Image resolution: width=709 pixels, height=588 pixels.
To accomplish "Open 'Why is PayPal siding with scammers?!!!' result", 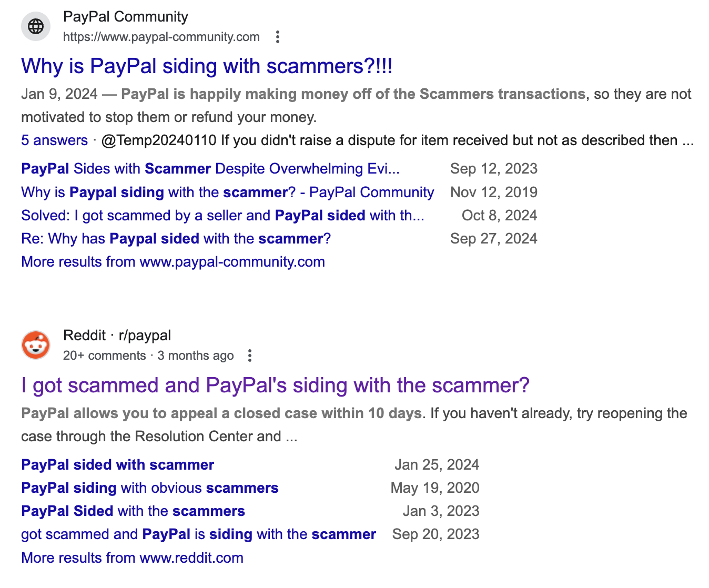I will [x=207, y=66].
